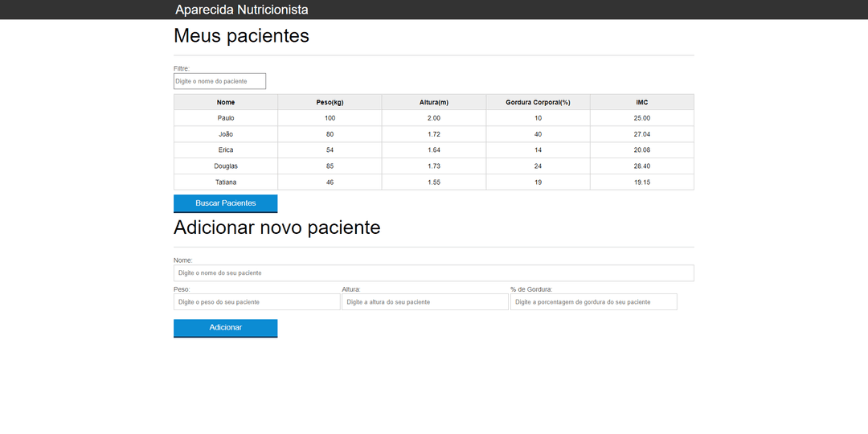
Task: Click the Nome column header
Action: (x=226, y=102)
